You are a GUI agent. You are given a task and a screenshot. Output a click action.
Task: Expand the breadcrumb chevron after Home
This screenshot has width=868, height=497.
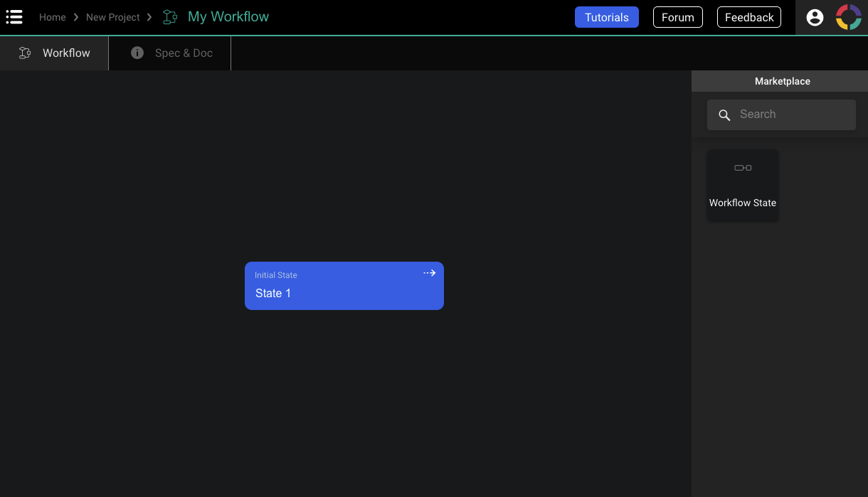(x=75, y=16)
